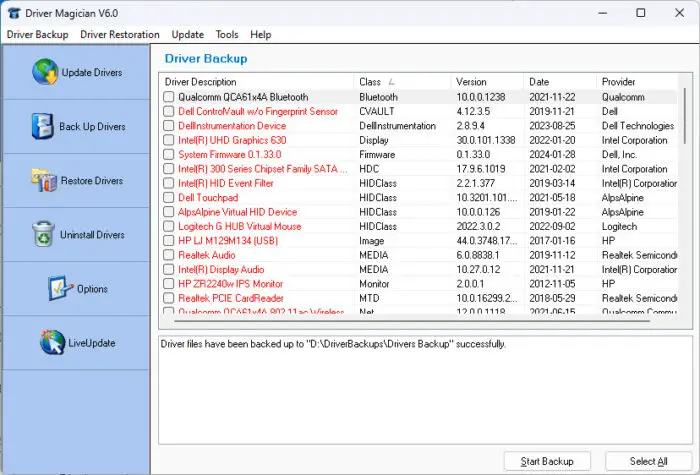
Task: Click the 'MTD' class cell
Action: tap(369, 298)
